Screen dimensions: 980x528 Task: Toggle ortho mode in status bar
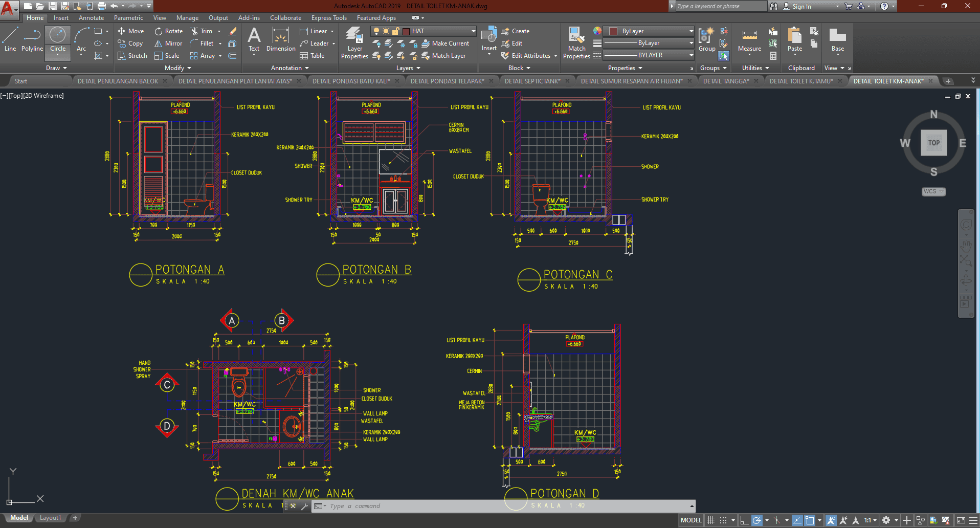pyautogui.click(x=744, y=520)
